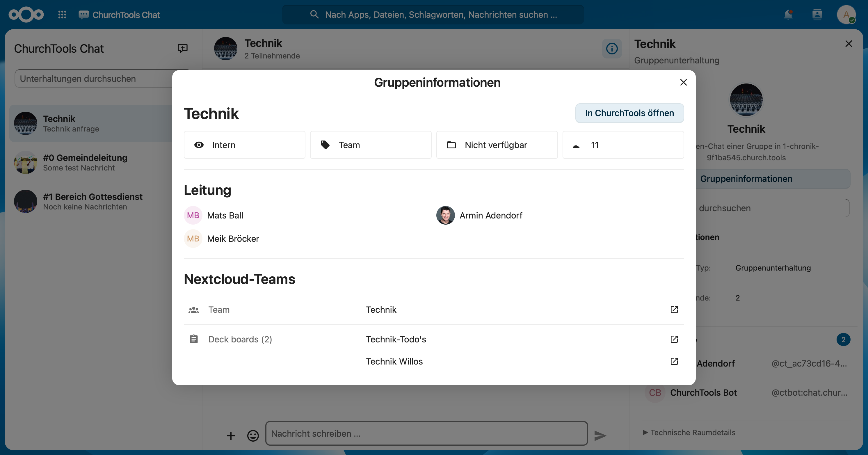Screen dimensions: 868x455
Task: Click the 'Armin Adendorf' name
Action: (491, 215)
